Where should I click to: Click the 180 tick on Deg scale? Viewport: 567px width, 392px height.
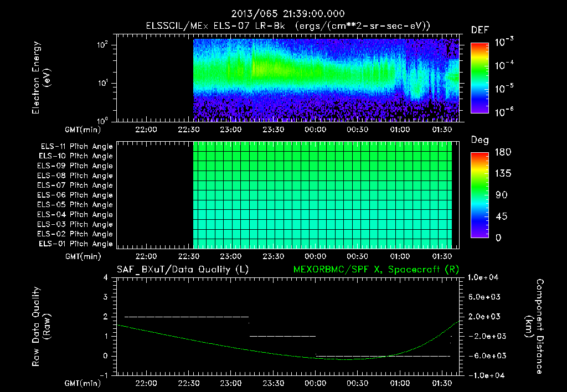point(503,152)
